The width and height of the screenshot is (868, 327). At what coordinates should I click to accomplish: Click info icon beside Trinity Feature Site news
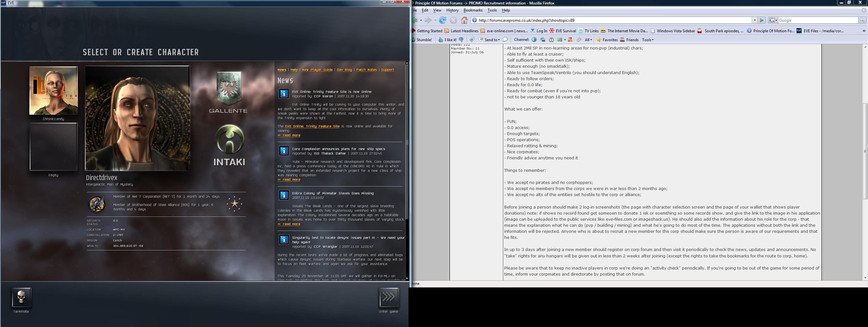tap(284, 93)
